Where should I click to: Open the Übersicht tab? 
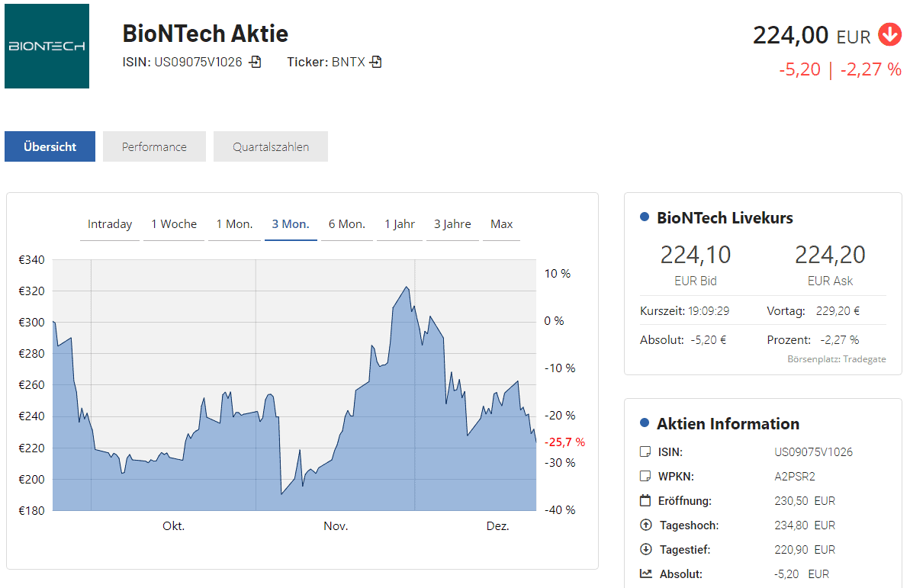[x=50, y=147]
